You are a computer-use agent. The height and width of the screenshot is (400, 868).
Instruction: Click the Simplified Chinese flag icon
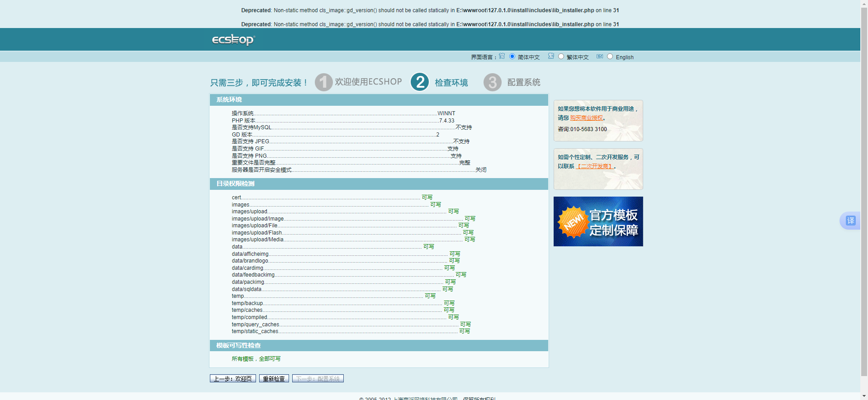[502, 56]
